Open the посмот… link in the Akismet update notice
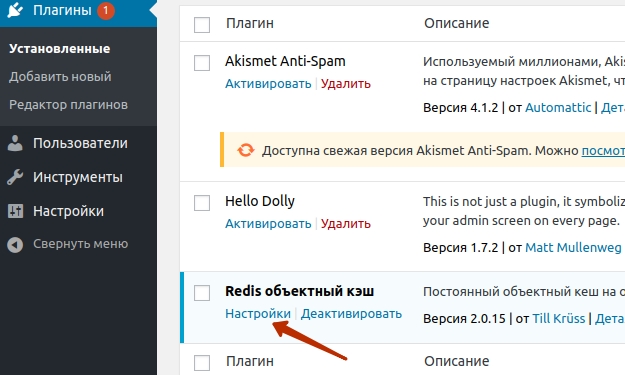This screenshot has height=375, width=625. 603,151
